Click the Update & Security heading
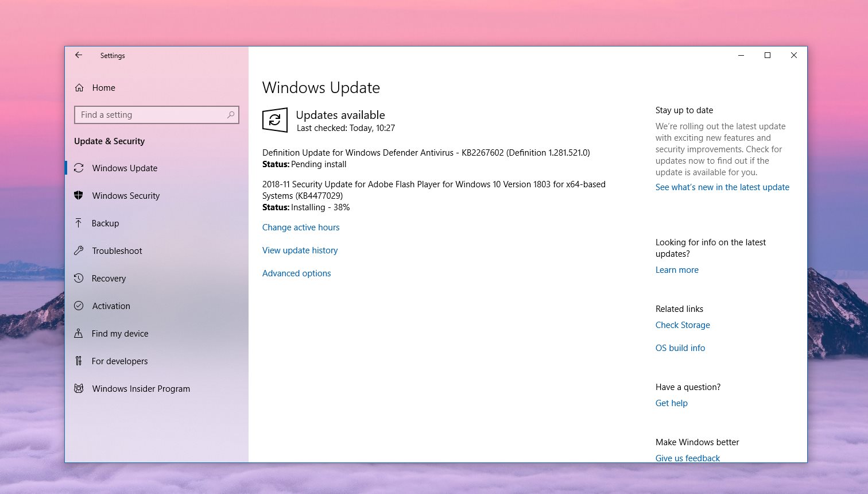The height and width of the screenshot is (494, 868). (109, 141)
